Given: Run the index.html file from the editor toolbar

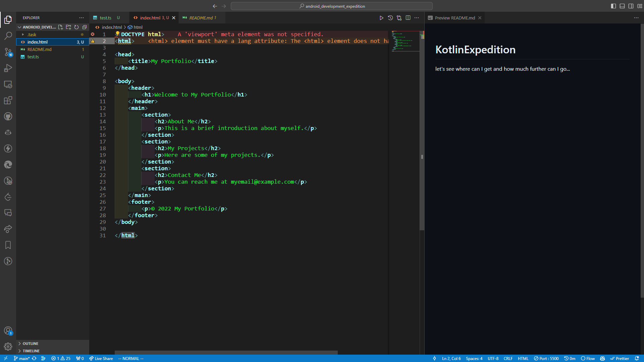Looking at the screenshot, I should click(381, 18).
